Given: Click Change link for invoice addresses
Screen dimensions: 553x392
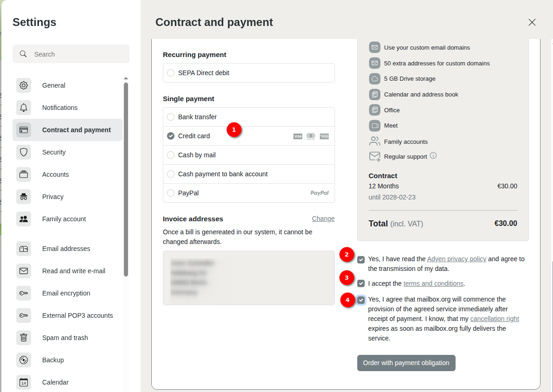Looking at the screenshot, I should pyautogui.click(x=323, y=218).
